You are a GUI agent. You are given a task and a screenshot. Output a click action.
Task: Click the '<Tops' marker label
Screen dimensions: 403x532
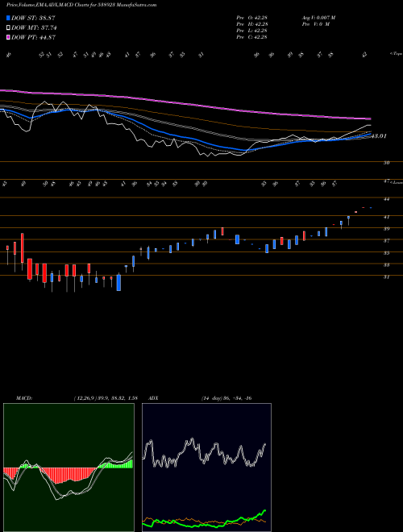pos(396,54)
